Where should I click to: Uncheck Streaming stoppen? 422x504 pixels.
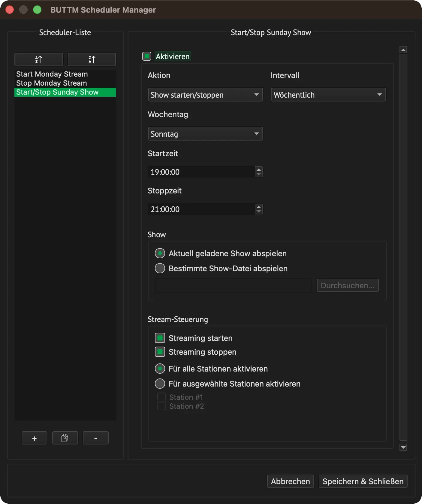[x=160, y=352]
